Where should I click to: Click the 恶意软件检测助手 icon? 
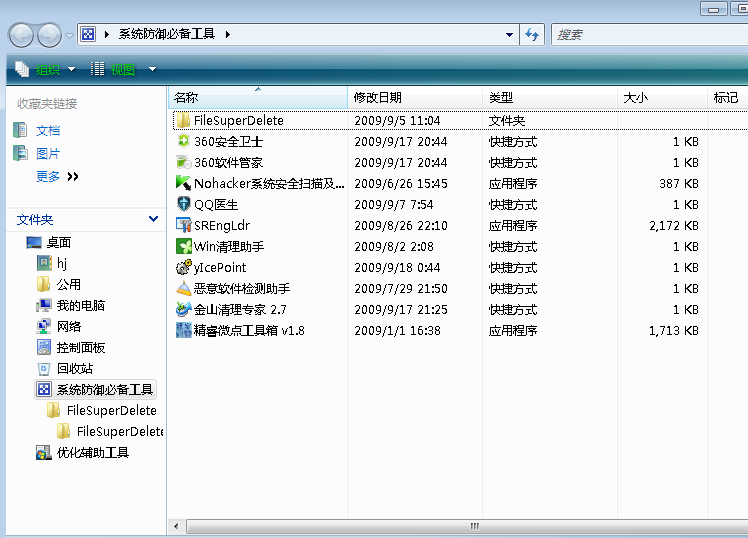point(183,289)
